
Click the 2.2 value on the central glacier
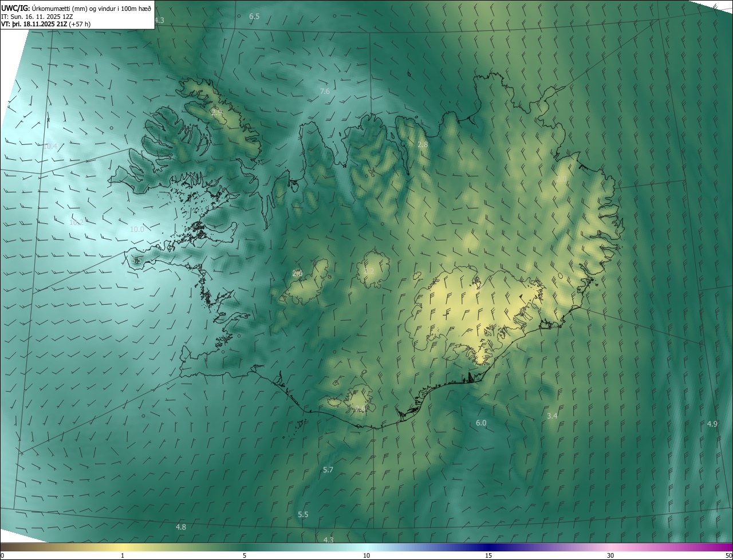[369, 270]
